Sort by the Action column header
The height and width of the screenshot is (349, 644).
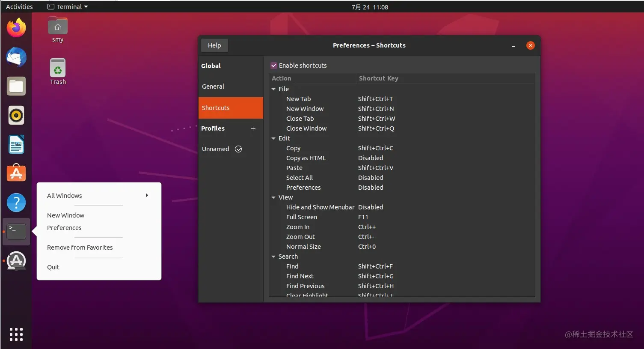(x=312, y=78)
